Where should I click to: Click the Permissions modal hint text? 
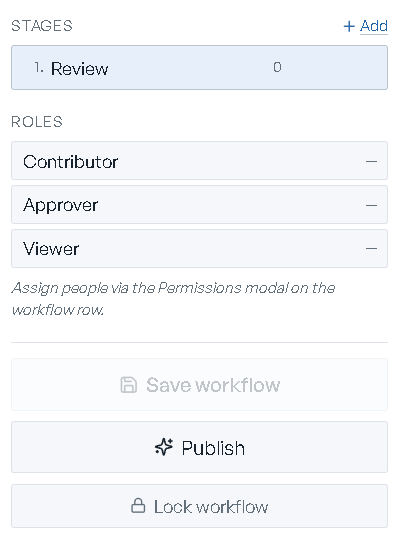pyautogui.click(x=173, y=299)
